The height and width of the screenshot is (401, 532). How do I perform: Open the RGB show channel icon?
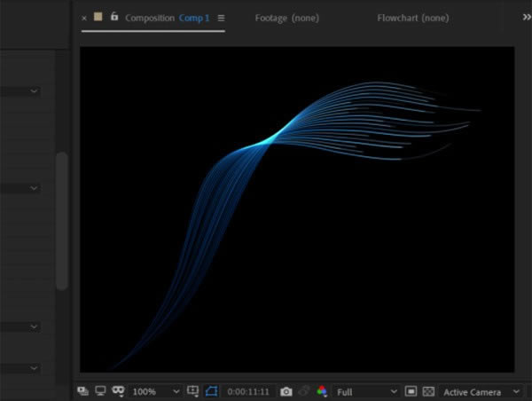pos(322,391)
